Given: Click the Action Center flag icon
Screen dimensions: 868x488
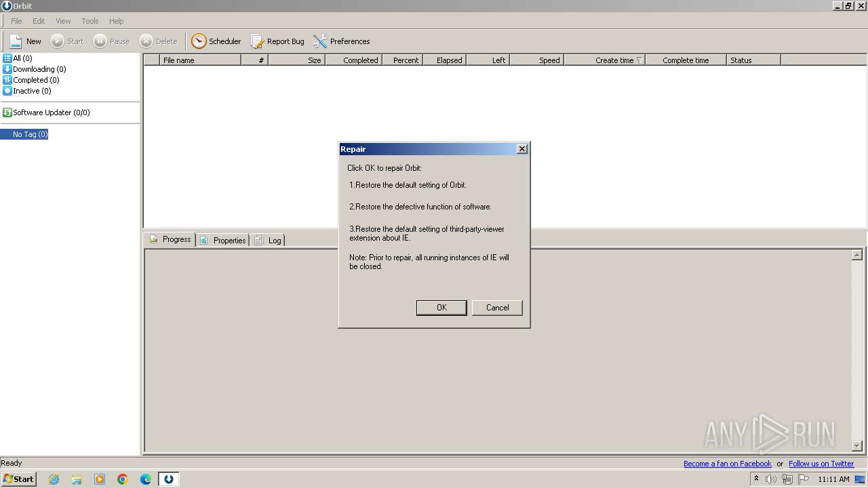Looking at the screenshot, I should coord(804,479).
